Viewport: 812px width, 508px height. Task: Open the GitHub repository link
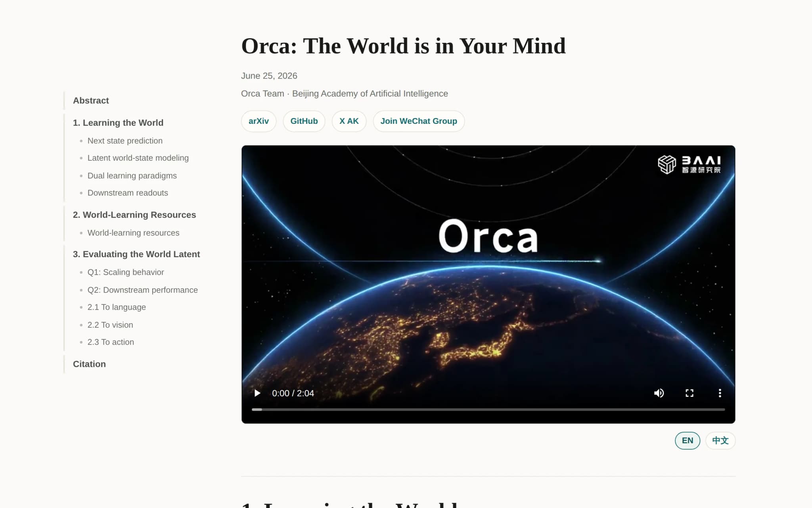click(x=304, y=121)
